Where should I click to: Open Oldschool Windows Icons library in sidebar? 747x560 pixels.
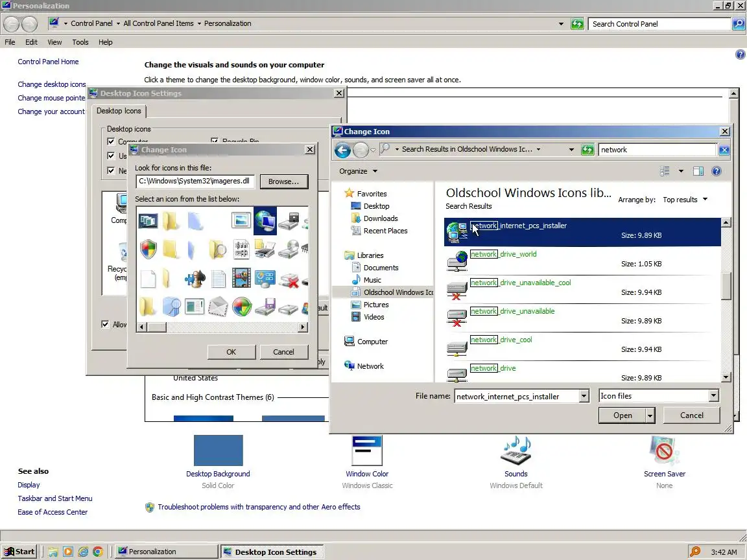click(392, 292)
